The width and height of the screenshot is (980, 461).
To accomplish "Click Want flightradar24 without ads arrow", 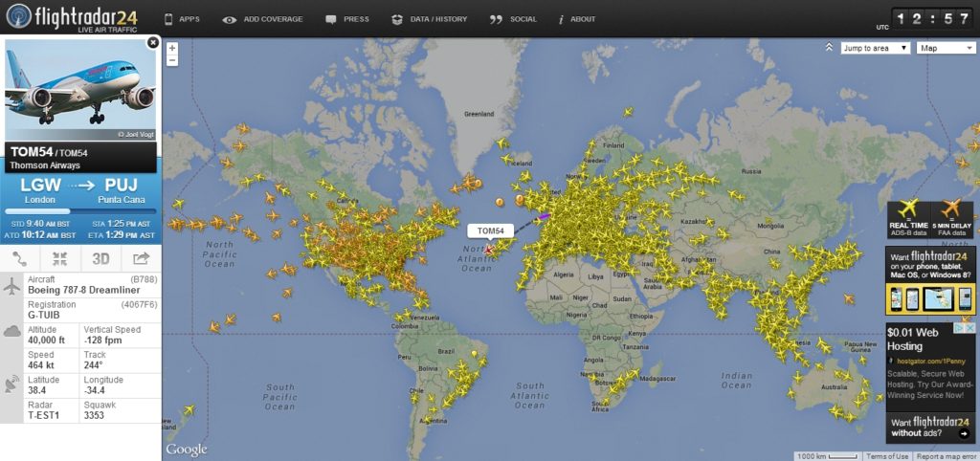I will coord(964,433).
